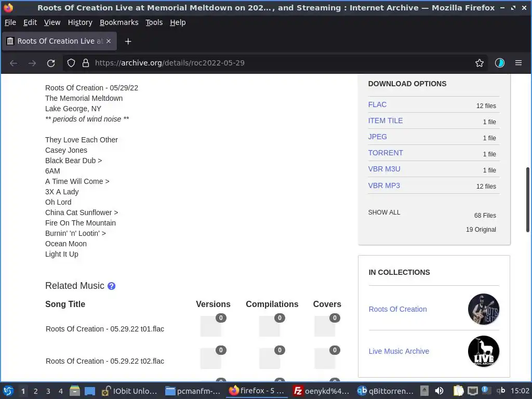Select the Roots Of Creation Live tab
This screenshot has width=532, height=399.
(x=60, y=41)
